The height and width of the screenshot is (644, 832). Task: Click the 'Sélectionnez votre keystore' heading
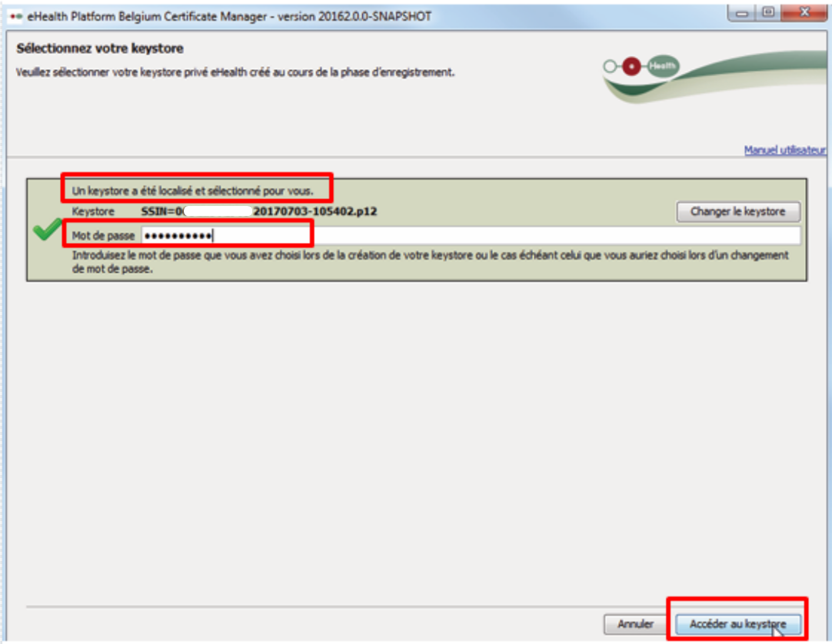(x=100, y=48)
